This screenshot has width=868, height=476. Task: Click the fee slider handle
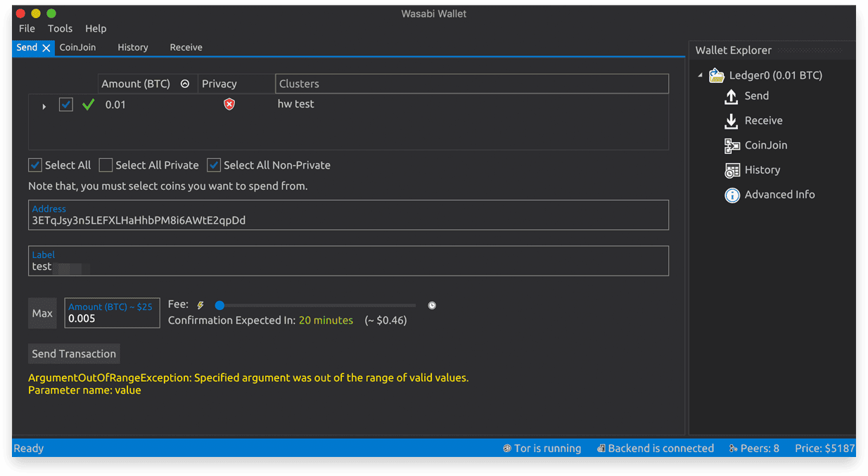tap(219, 305)
